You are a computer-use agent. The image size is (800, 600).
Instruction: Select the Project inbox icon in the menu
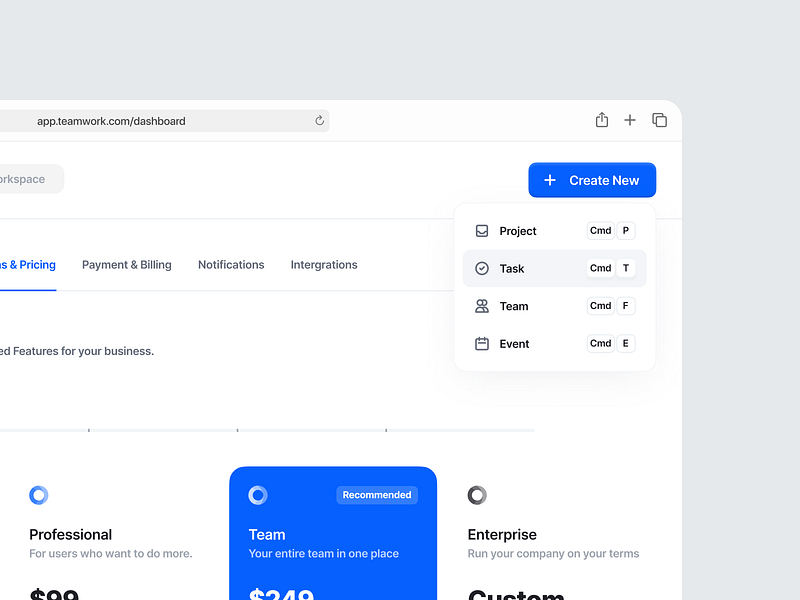482,231
